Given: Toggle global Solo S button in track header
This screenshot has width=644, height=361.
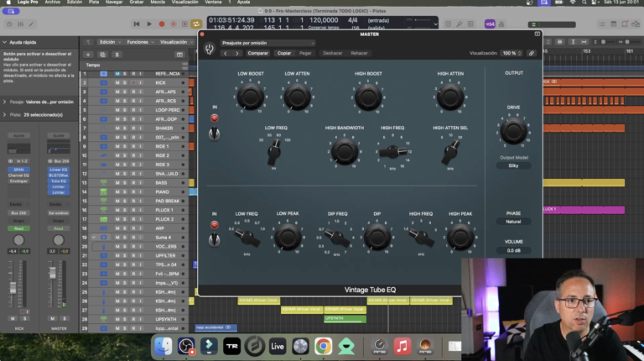Looking at the screenshot, I should click(x=117, y=55).
